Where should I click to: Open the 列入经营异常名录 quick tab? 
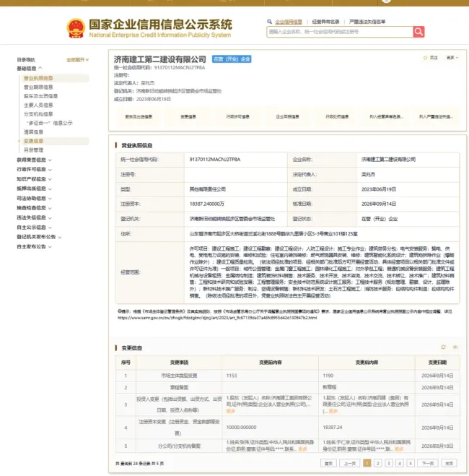pos(386,116)
